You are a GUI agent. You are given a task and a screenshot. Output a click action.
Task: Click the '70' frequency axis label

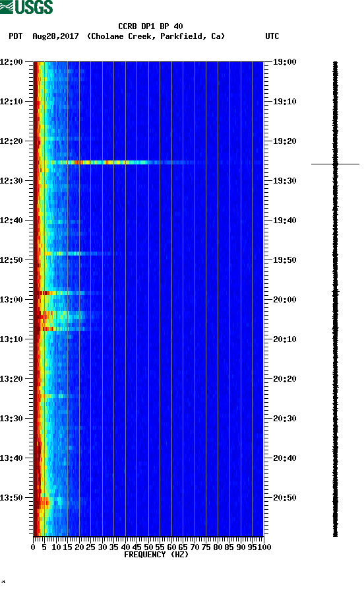(195, 547)
